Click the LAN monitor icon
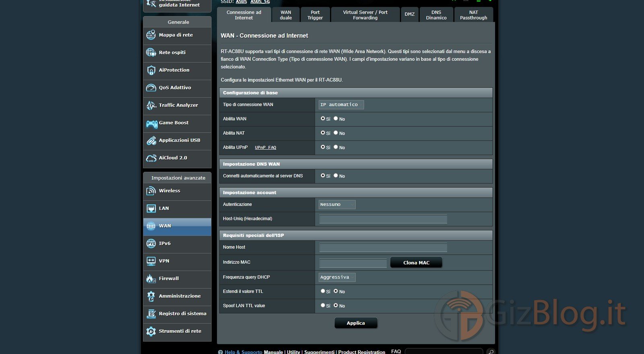 pyautogui.click(x=151, y=208)
